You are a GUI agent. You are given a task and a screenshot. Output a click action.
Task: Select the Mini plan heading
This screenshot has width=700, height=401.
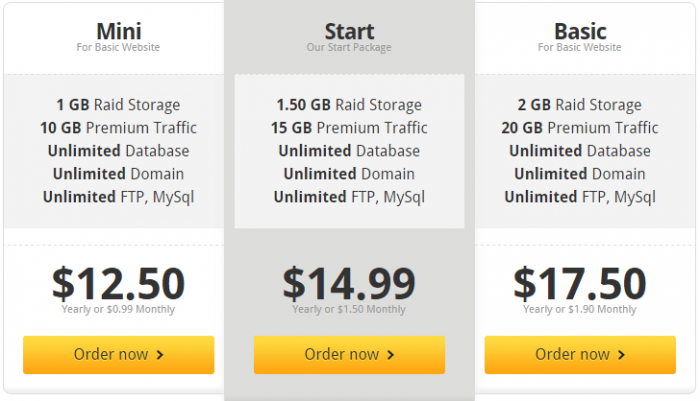pyautogui.click(x=118, y=30)
